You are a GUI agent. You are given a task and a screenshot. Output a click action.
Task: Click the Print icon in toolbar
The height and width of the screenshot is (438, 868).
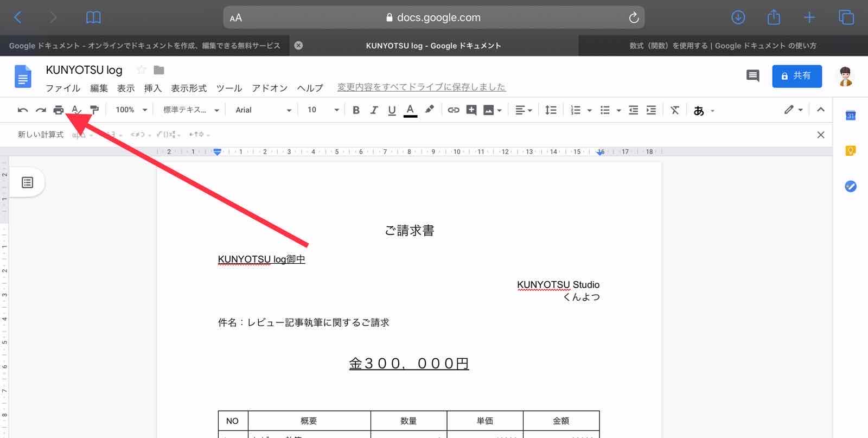tap(59, 110)
